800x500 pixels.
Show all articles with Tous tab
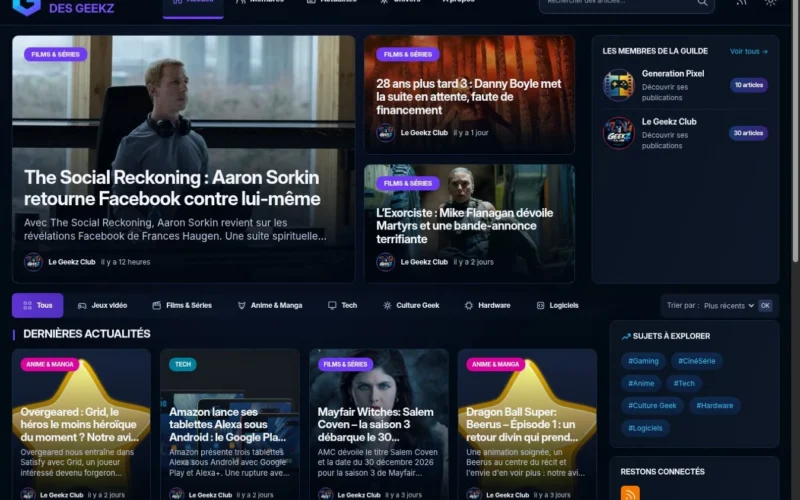[38, 305]
